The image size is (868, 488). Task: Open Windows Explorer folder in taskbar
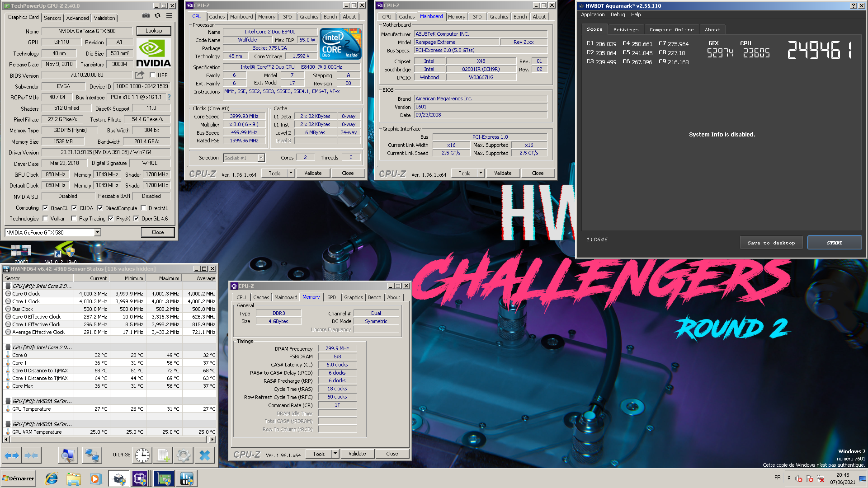73,479
